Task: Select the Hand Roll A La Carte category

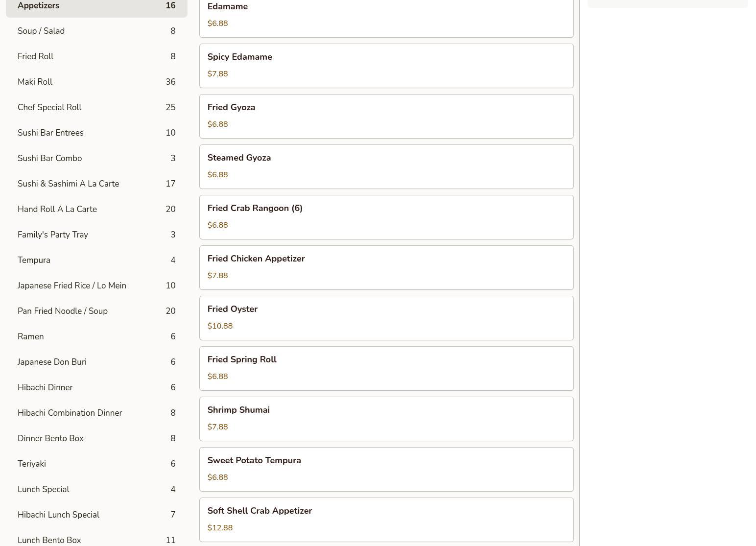Action: point(96,209)
